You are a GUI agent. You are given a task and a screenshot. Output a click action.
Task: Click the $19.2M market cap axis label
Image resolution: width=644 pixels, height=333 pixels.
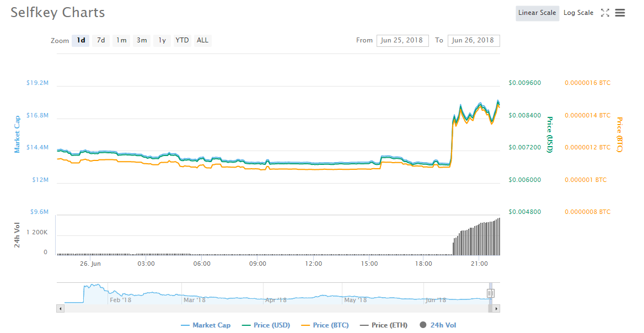point(37,83)
